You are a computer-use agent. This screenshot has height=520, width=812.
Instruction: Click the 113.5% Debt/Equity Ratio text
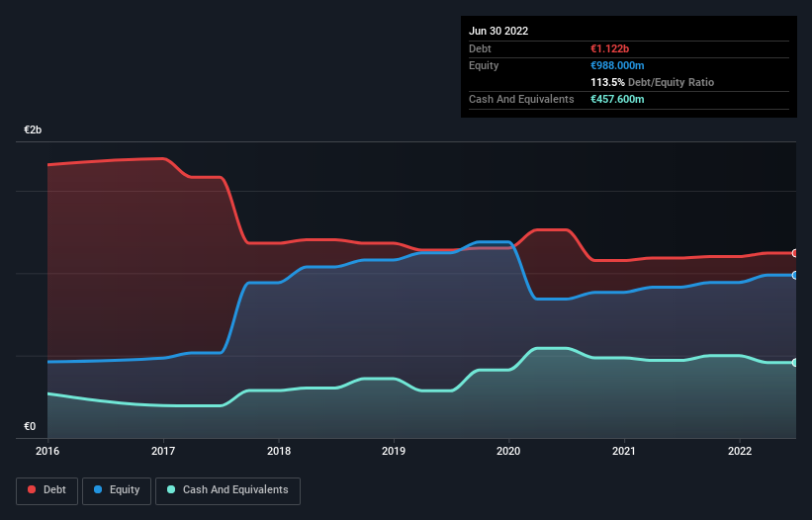(652, 82)
